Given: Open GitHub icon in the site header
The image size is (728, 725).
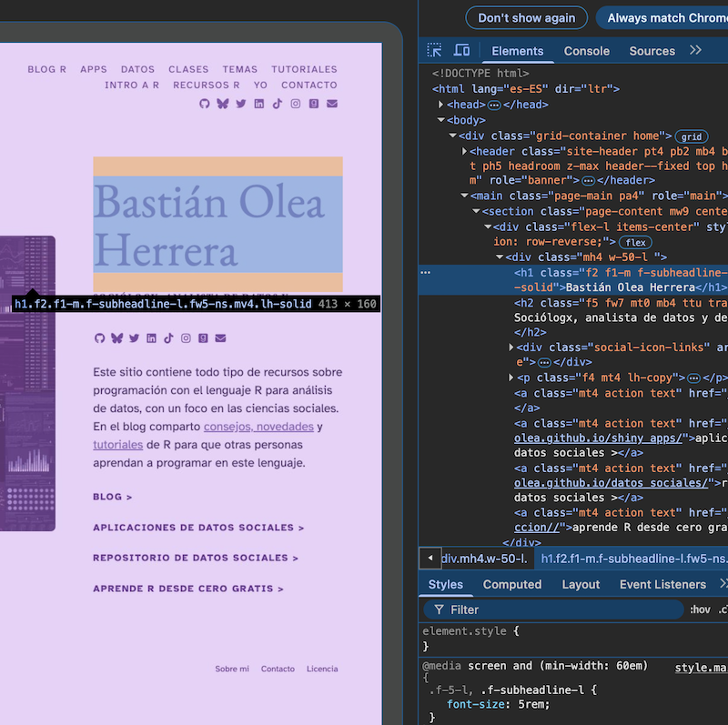Looking at the screenshot, I should [204, 104].
